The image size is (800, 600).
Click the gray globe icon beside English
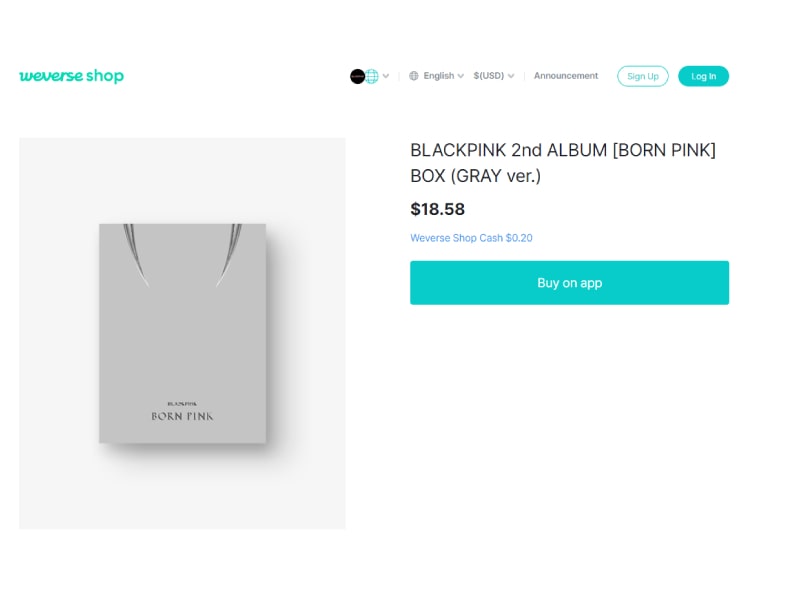pos(414,76)
